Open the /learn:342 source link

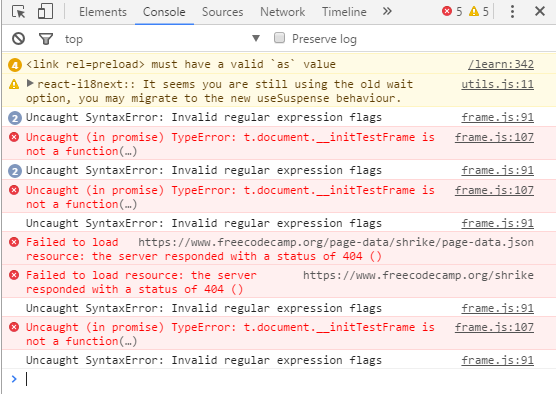(501, 64)
